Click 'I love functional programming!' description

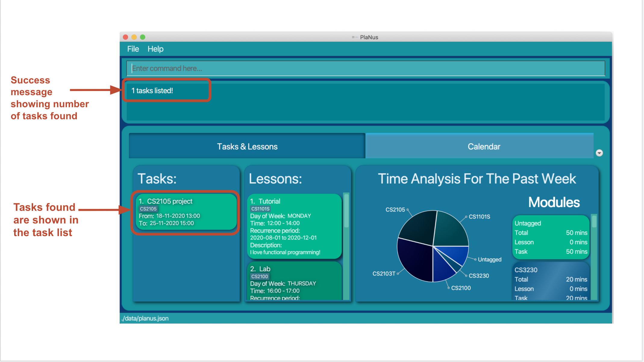pos(285,252)
